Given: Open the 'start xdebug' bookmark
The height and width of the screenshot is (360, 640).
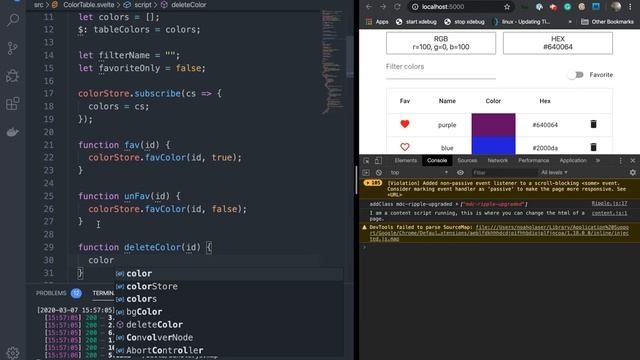Looking at the screenshot, I should pyautogui.click(x=416, y=22).
